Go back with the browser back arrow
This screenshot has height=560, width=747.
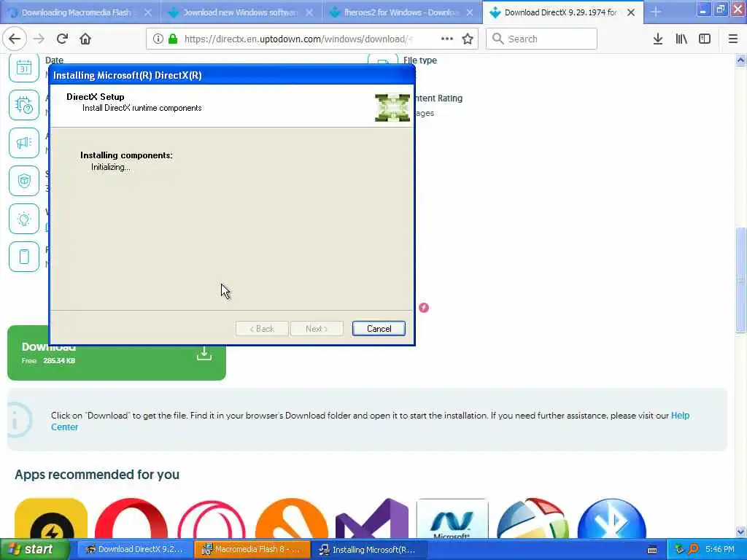tap(15, 39)
